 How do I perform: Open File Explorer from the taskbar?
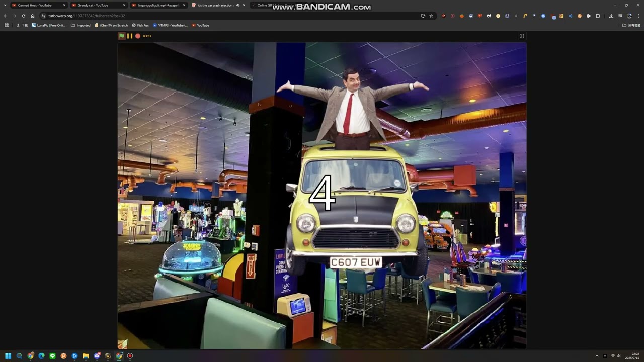86,356
